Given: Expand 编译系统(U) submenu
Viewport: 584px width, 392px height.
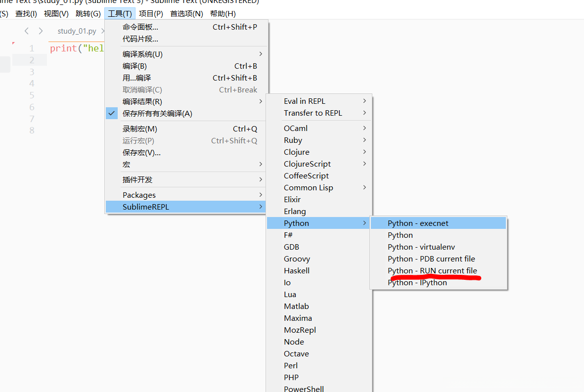Looking at the screenshot, I should point(186,54).
